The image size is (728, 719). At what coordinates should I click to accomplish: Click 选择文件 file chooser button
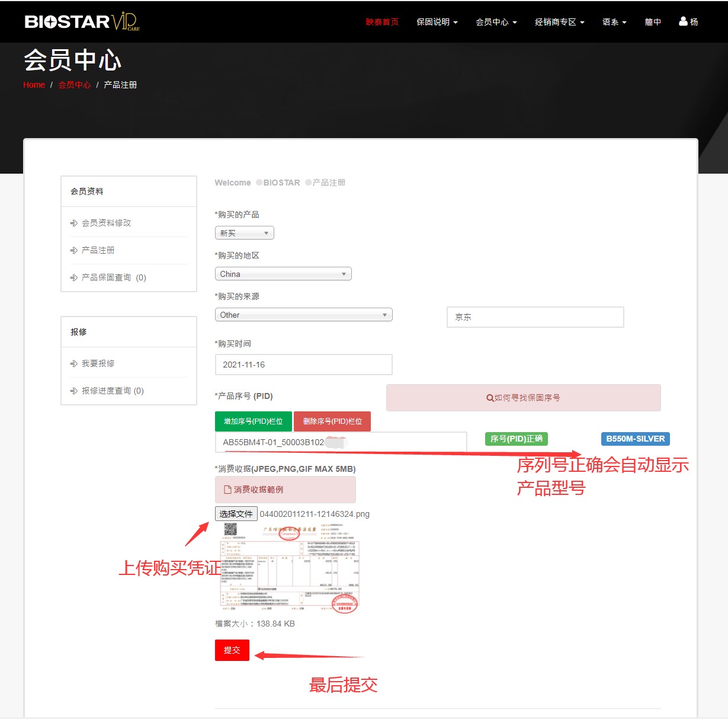[x=236, y=514]
